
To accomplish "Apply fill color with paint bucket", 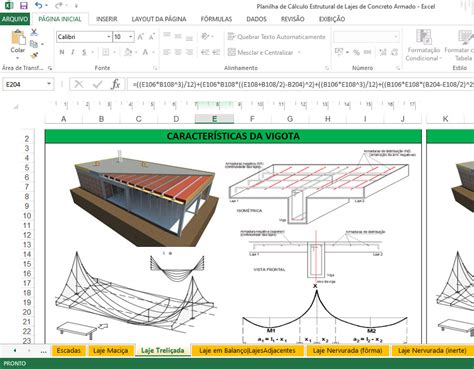I will 128,52.
